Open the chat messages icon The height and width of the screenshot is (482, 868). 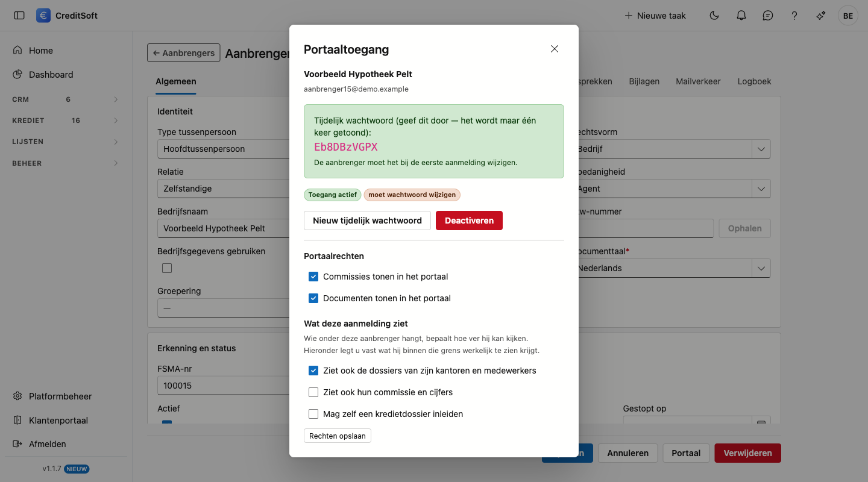pos(768,16)
